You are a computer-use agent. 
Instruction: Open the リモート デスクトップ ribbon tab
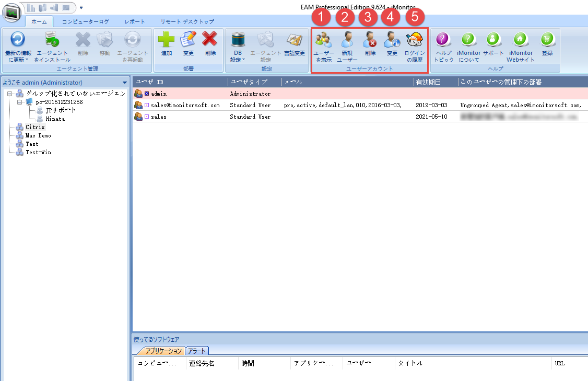(187, 21)
